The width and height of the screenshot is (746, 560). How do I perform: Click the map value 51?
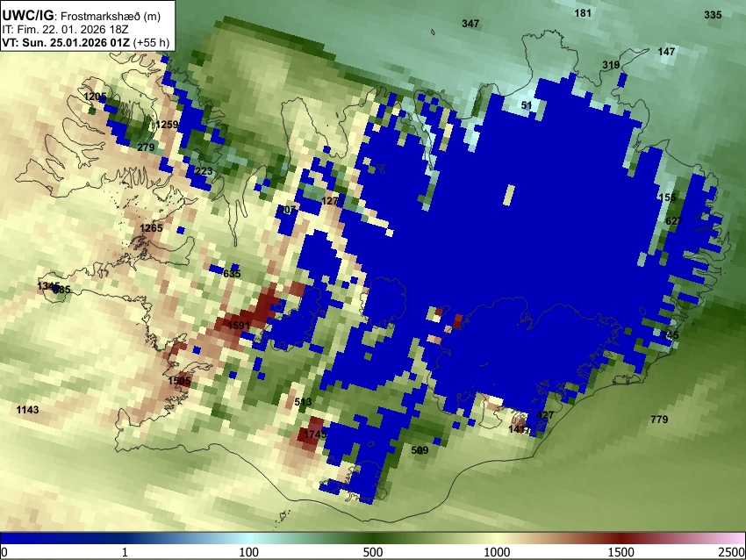click(527, 105)
